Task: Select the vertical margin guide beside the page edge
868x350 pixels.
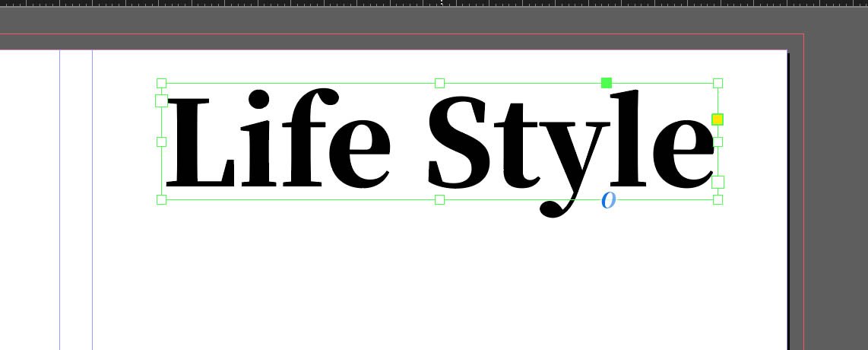Action: click(x=92, y=228)
